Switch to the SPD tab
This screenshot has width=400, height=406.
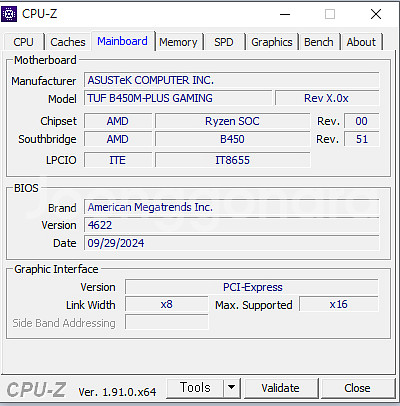224,42
